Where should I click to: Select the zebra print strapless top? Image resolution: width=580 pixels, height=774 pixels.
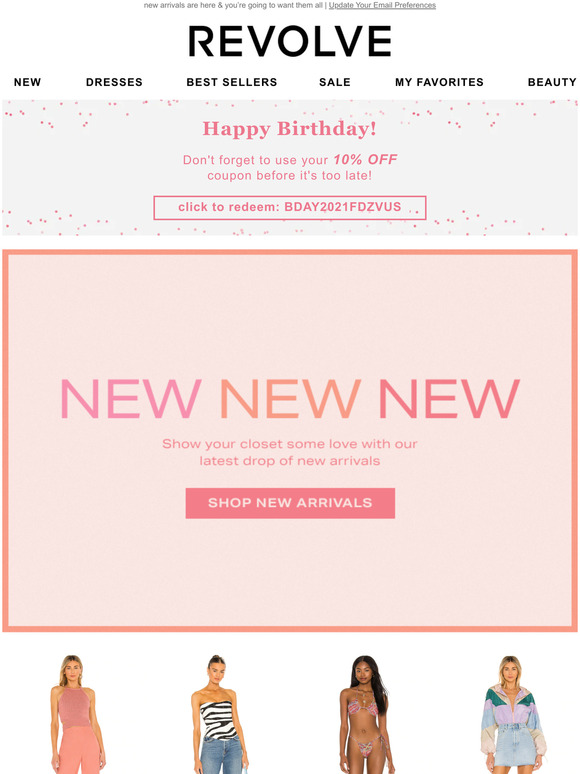[219, 714]
